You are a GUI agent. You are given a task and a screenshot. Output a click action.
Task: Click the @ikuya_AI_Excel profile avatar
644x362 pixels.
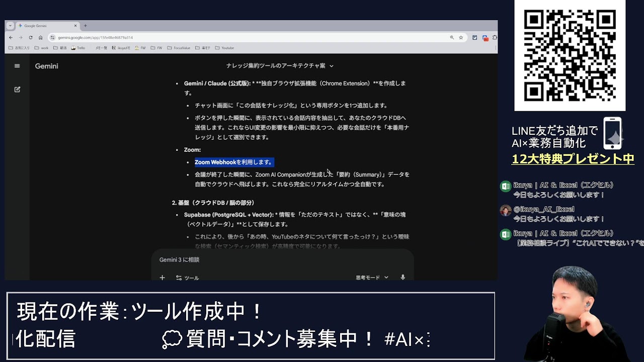pos(505,211)
